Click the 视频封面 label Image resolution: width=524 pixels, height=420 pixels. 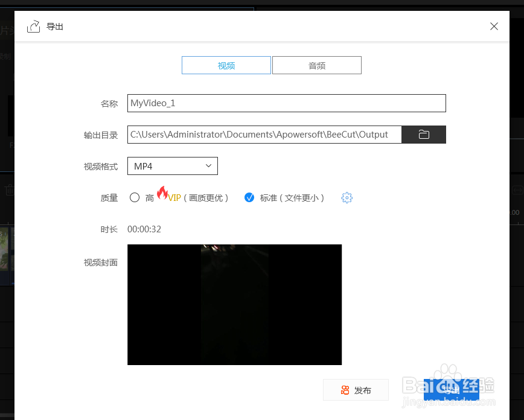pyautogui.click(x=101, y=262)
